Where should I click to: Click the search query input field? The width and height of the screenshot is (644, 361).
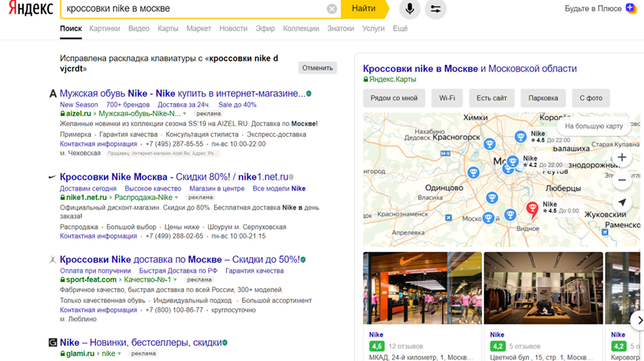pyautogui.click(x=193, y=9)
